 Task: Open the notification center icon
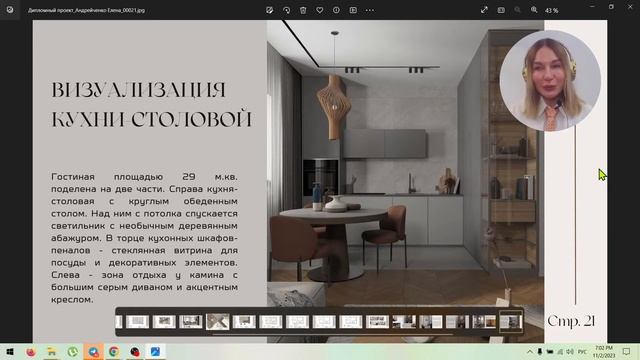point(627,352)
